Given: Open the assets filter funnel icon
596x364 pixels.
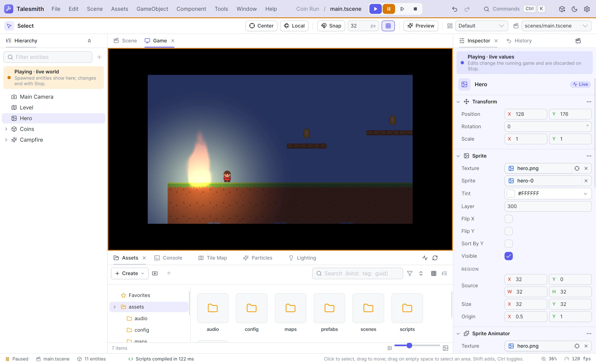Looking at the screenshot, I should [410, 273].
